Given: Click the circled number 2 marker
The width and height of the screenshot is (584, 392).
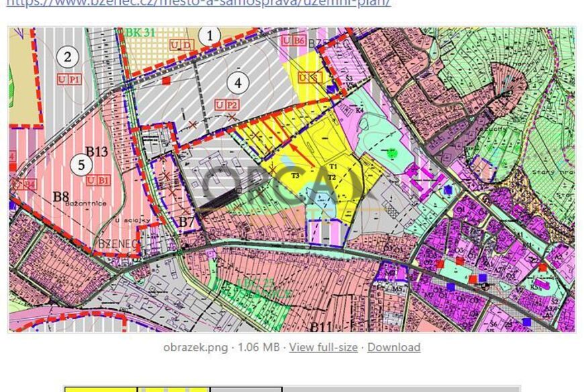Looking at the screenshot, I should click(67, 57).
